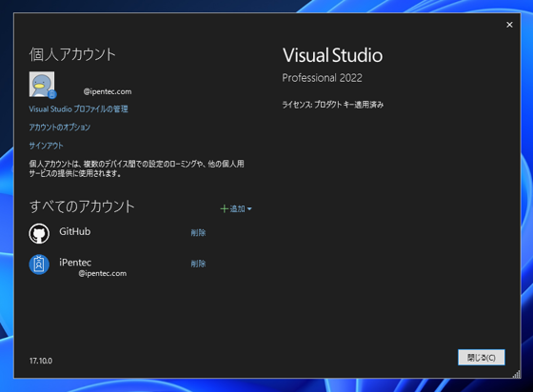Viewport: 533px width, 392px height.
Task: Click the @ipentec.com email under iPentec
Action: pyautogui.click(x=103, y=273)
